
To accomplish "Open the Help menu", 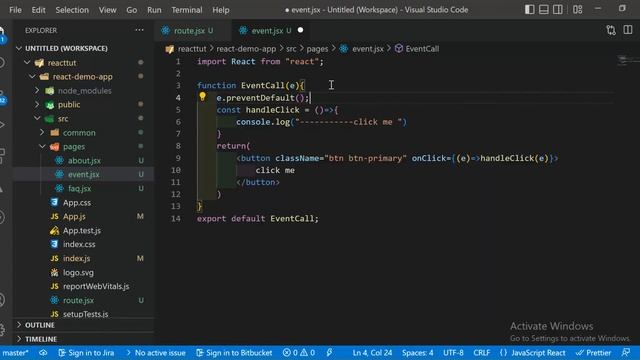I will click(x=220, y=10).
